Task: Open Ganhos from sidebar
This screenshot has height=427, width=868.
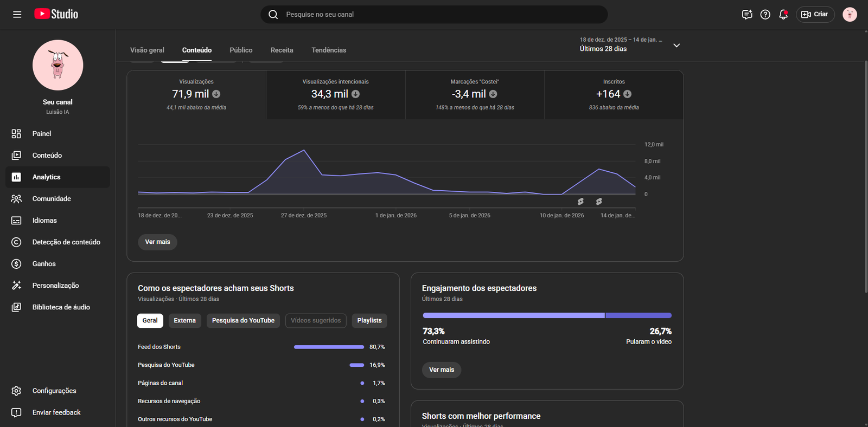Action: 44,264
